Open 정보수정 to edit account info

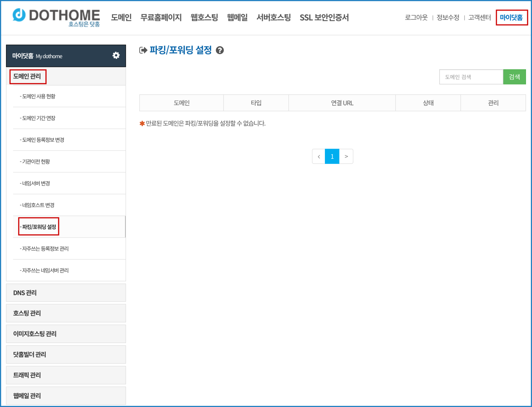pyautogui.click(x=447, y=18)
